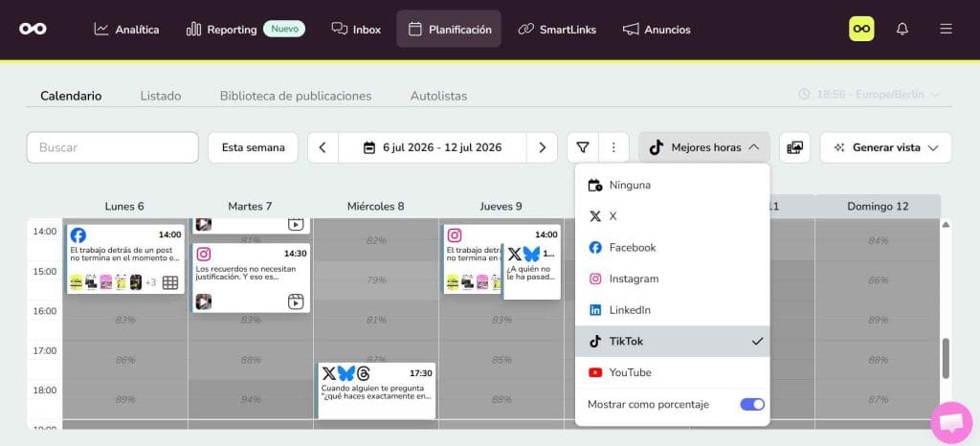Open the Jueves X post '¿A quién no'

click(531, 271)
